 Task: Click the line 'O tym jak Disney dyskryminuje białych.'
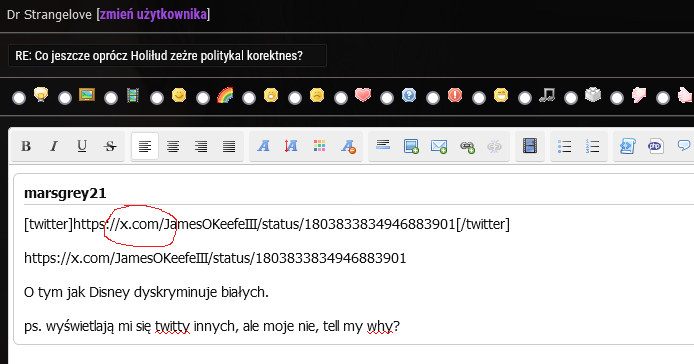click(x=146, y=292)
